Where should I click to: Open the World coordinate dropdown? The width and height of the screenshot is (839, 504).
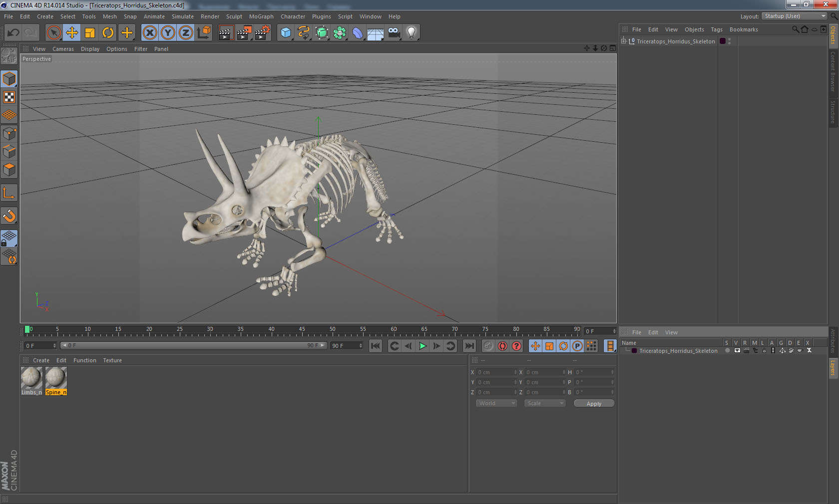point(496,403)
